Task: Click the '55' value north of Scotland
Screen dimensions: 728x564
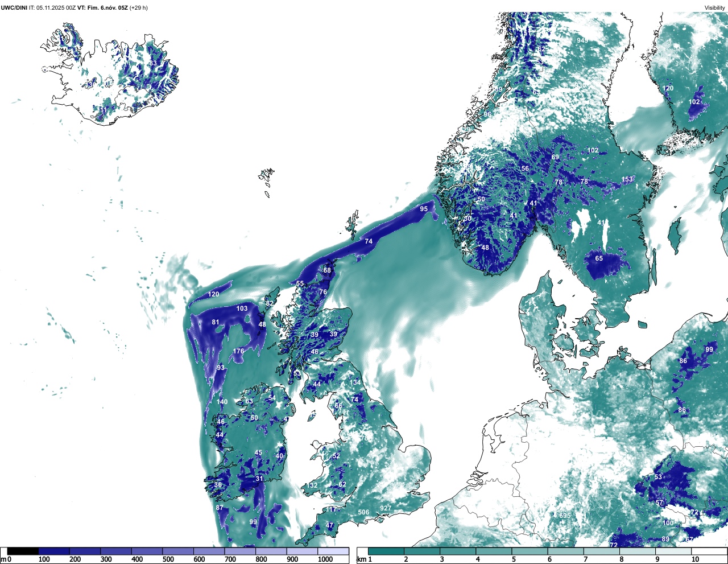Action: [x=300, y=283]
